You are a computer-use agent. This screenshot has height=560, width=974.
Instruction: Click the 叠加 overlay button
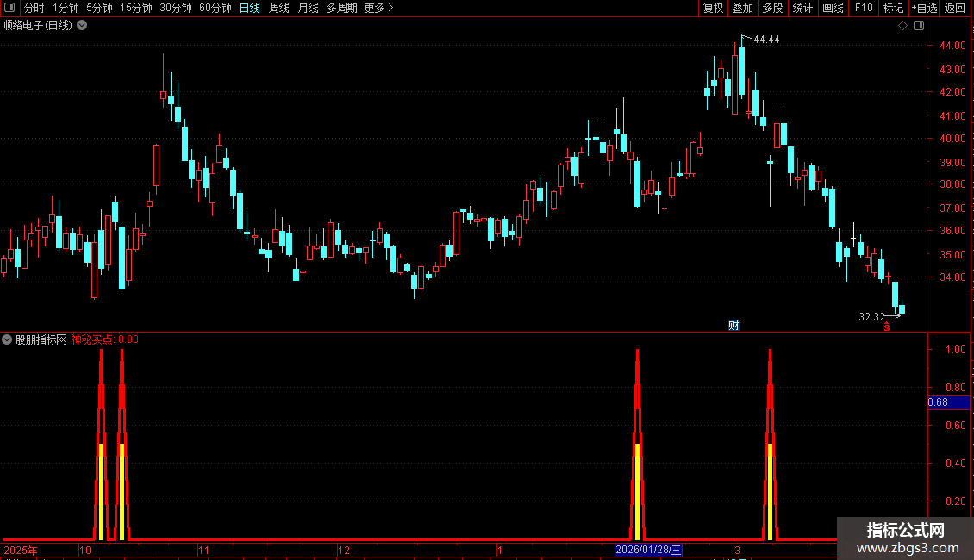[x=742, y=8]
